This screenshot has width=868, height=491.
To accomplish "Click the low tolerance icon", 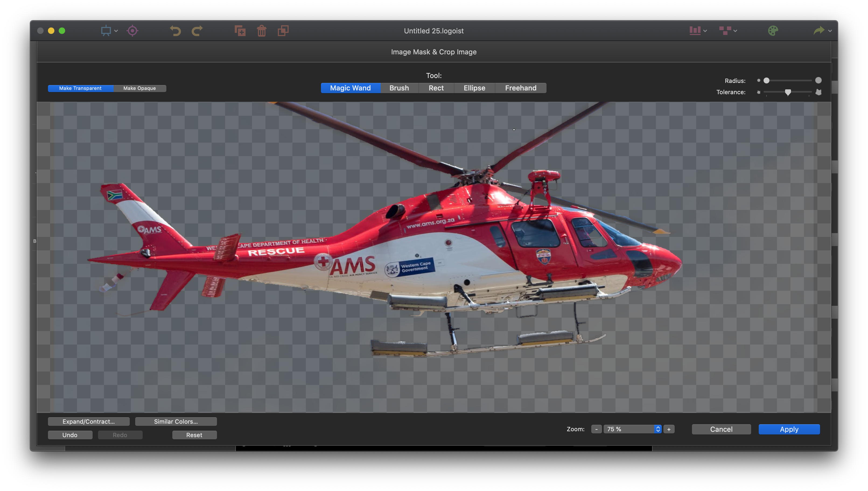I will (759, 92).
